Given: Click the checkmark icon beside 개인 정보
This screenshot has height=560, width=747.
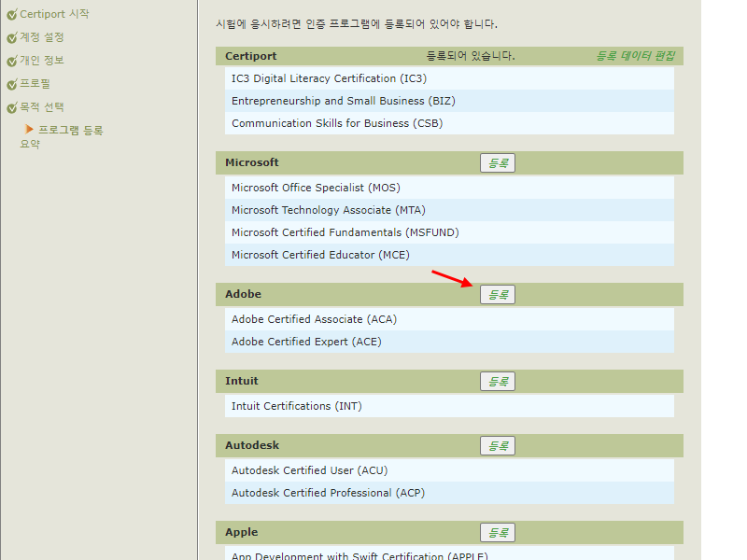Looking at the screenshot, I should click(12, 61).
